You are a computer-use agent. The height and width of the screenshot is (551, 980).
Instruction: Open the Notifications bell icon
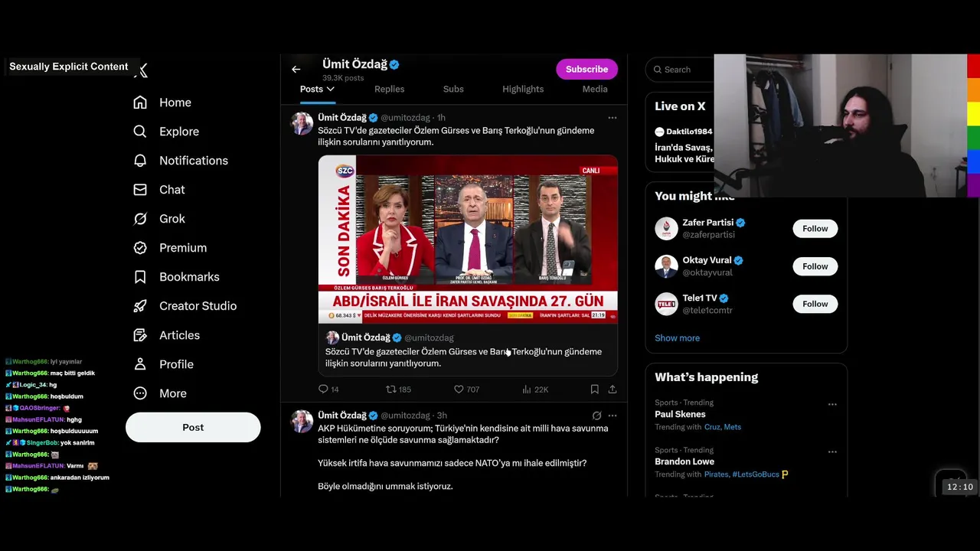tap(140, 161)
